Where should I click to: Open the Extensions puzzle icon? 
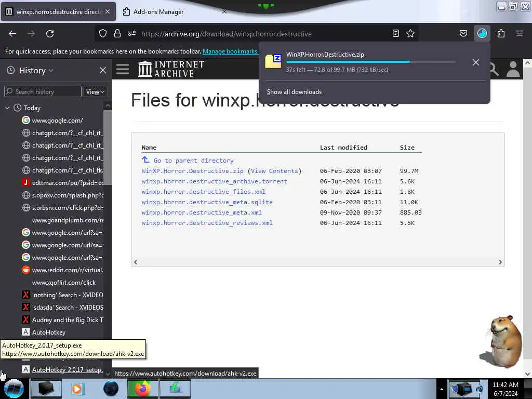pos(501,33)
